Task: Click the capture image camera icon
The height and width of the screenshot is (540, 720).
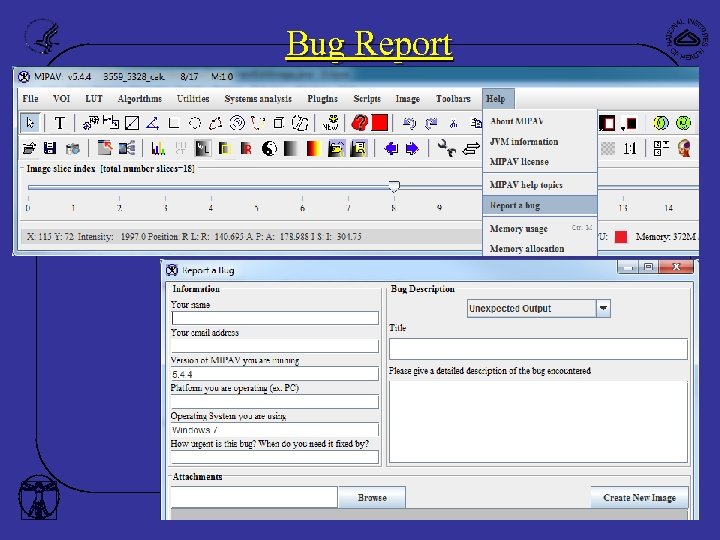Action: click(73, 149)
